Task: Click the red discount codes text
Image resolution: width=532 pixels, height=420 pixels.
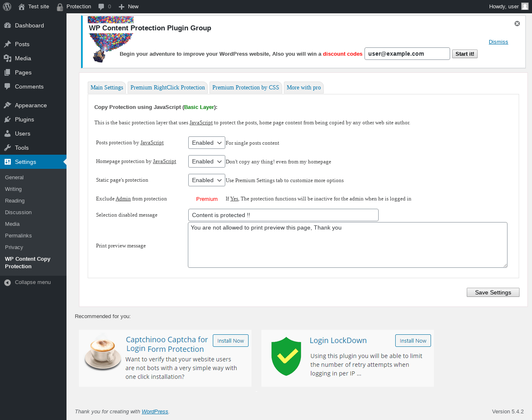Action: coord(343,54)
